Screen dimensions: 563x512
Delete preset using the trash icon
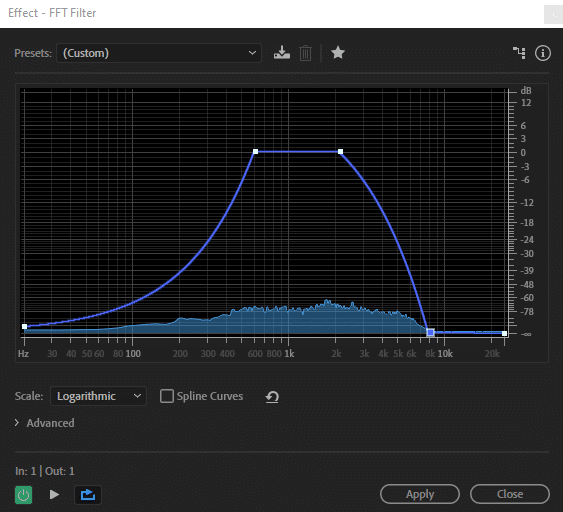[305, 53]
